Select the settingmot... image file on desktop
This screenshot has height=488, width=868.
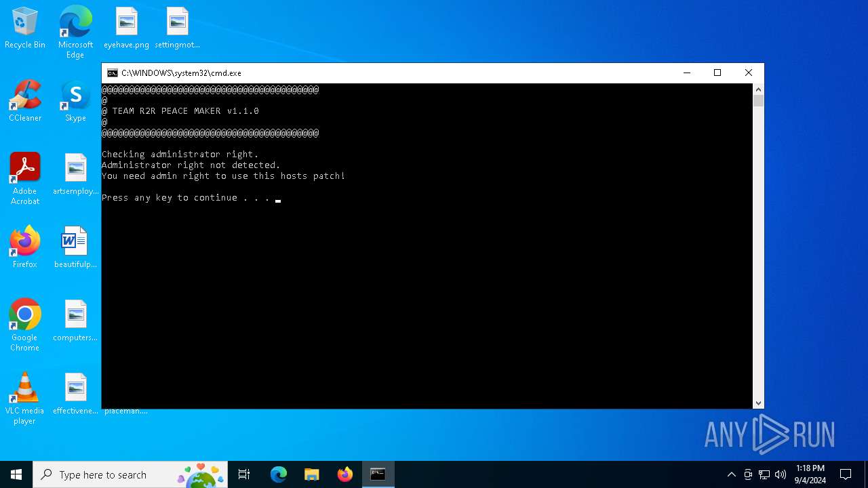pos(177,28)
